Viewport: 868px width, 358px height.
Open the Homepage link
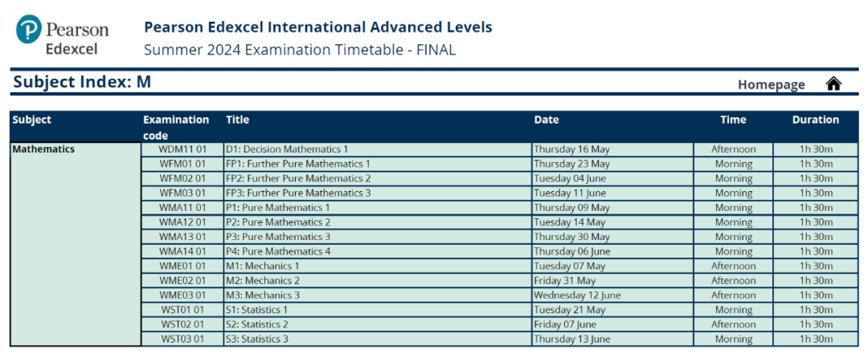771,84
